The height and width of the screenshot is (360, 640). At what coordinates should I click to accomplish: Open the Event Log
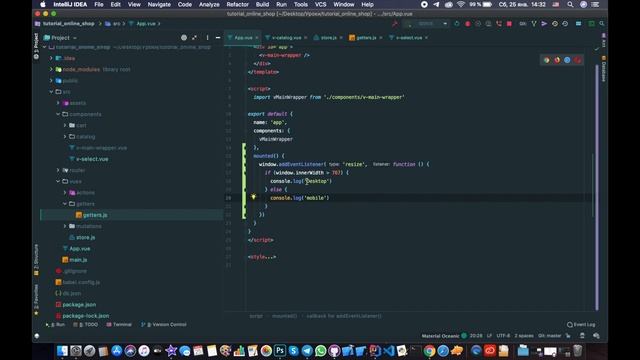pos(581,324)
